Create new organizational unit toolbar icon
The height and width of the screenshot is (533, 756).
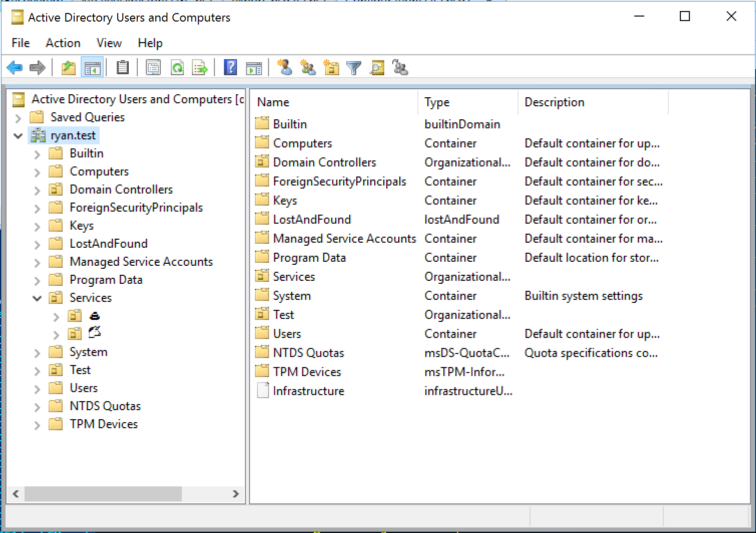pyautogui.click(x=331, y=67)
